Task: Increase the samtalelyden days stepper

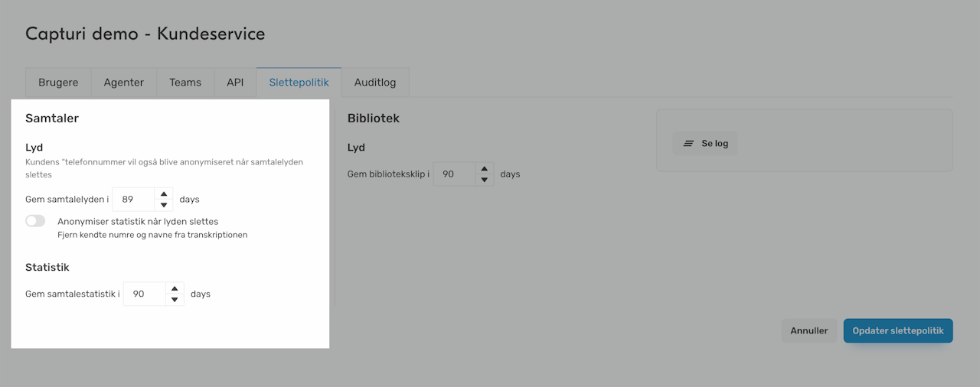Action: coord(164,193)
